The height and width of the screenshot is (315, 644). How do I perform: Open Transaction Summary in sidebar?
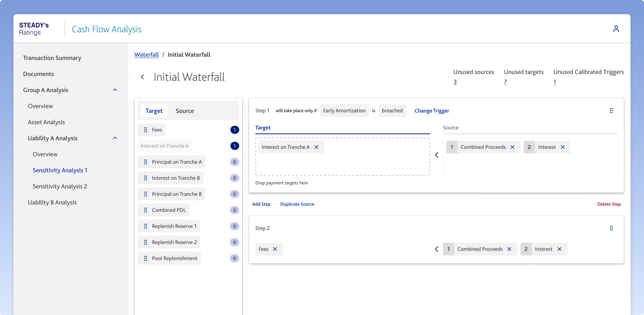[x=52, y=58]
